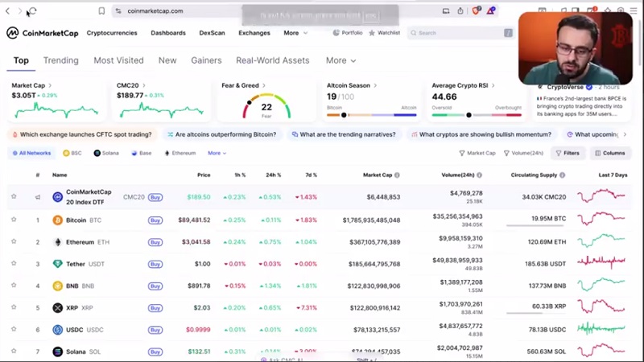644x362 pixels.
Task: Toggle the watchlist star for Ethereum
Action: pos(14,241)
